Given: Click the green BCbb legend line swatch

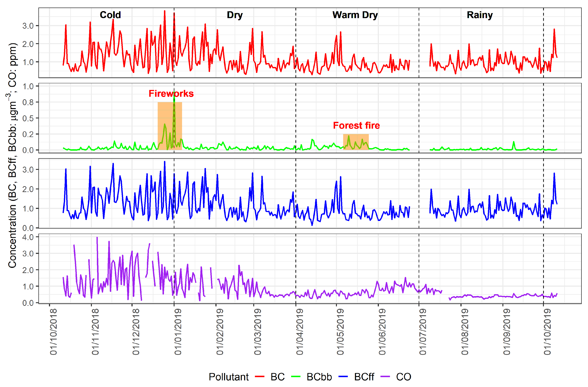Looking at the screenshot, I should (x=296, y=377).
